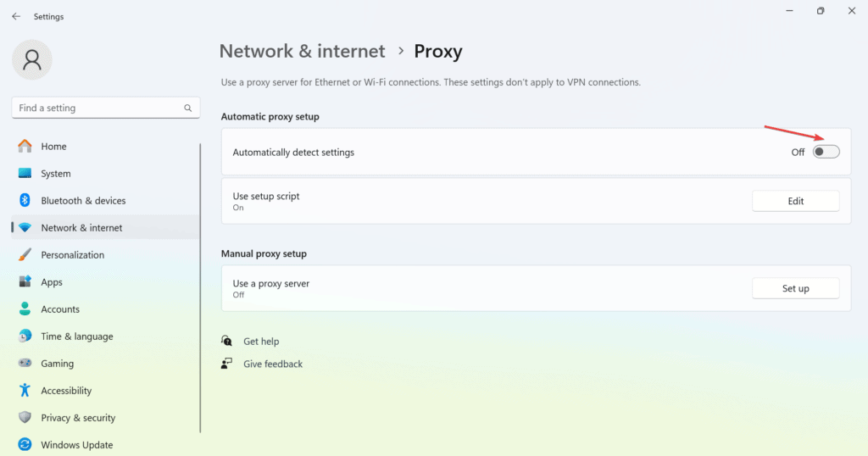Image resolution: width=868 pixels, height=456 pixels.
Task: Click the Apps icon in sidebar
Action: pyautogui.click(x=25, y=282)
